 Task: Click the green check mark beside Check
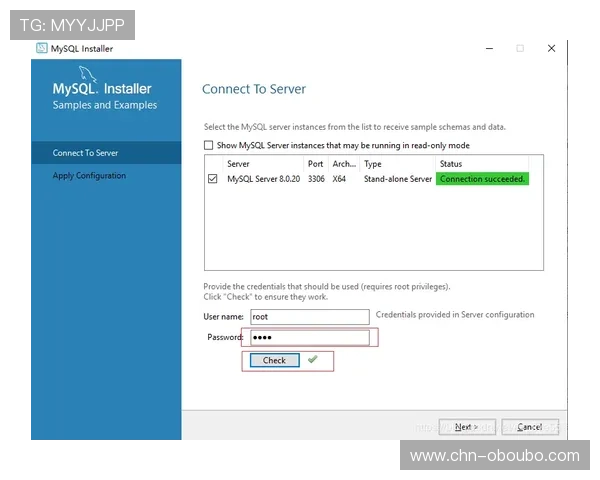click(x=313, y=359)
